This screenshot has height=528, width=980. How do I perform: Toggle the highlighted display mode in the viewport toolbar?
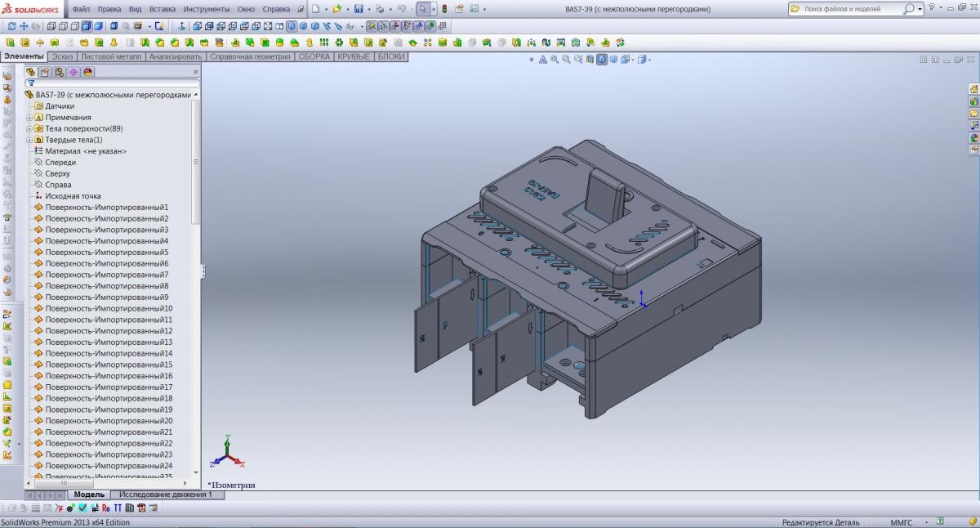[x=602, y=60]
